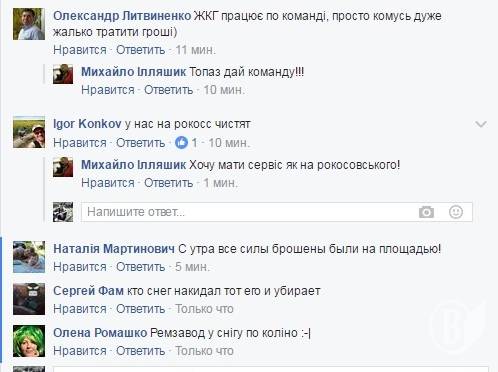The height and width of the screenshot is (372, 498).
Task: Open Igor Konkov's profile avatar
Action: tap(29, 132)
